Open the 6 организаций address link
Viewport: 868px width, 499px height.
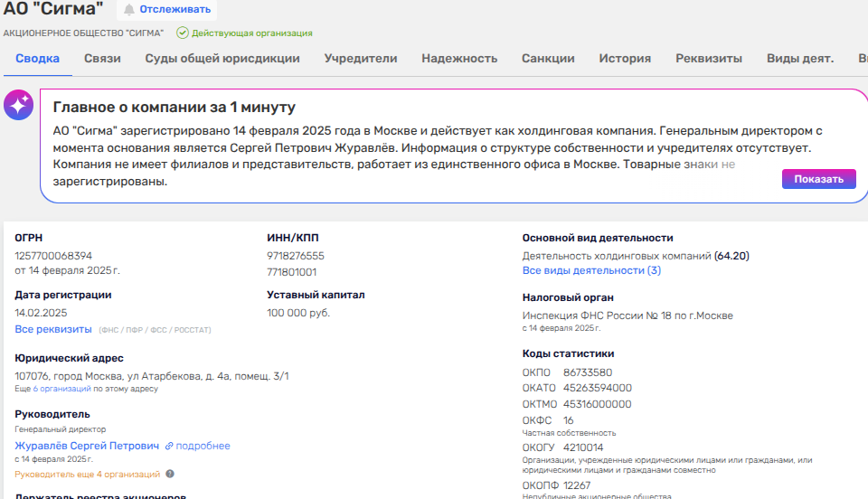pos(62,389)
